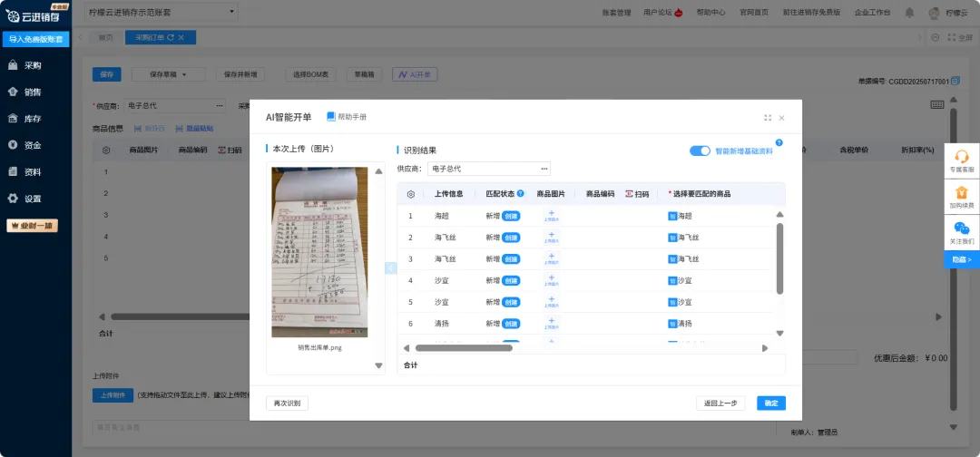
Task: Open 企业工作台 in top bar
Action: (x=872, y=13)
